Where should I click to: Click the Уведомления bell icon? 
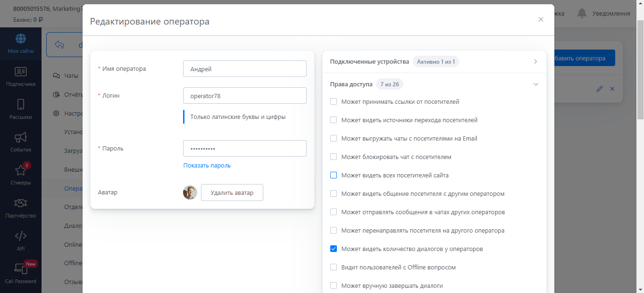click(x=582, y=13)
